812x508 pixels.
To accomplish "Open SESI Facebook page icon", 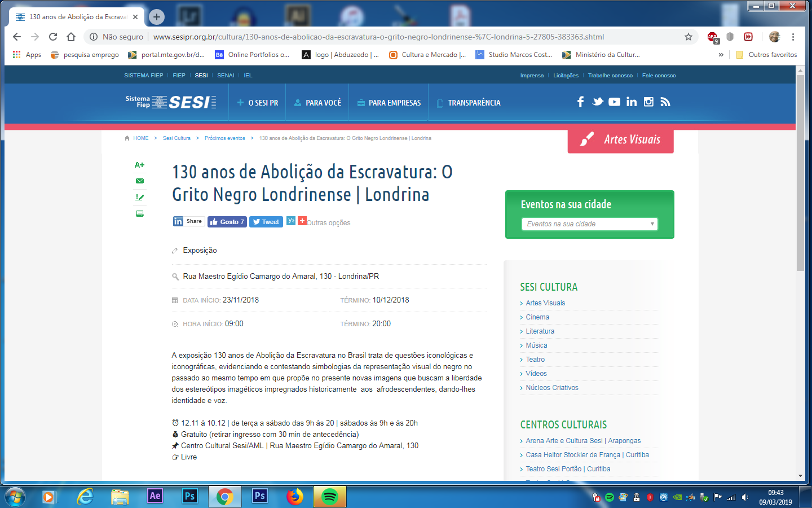I will tap(580, 102).
